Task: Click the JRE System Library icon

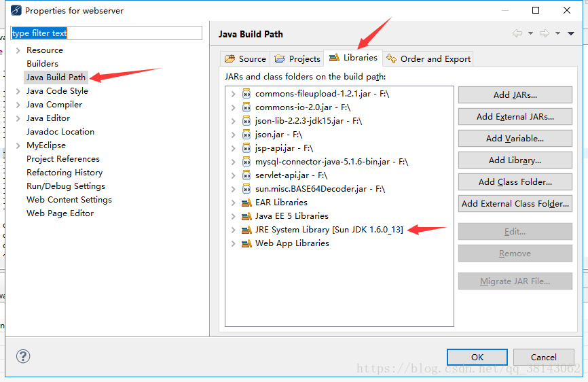Action: click(246, 230)
